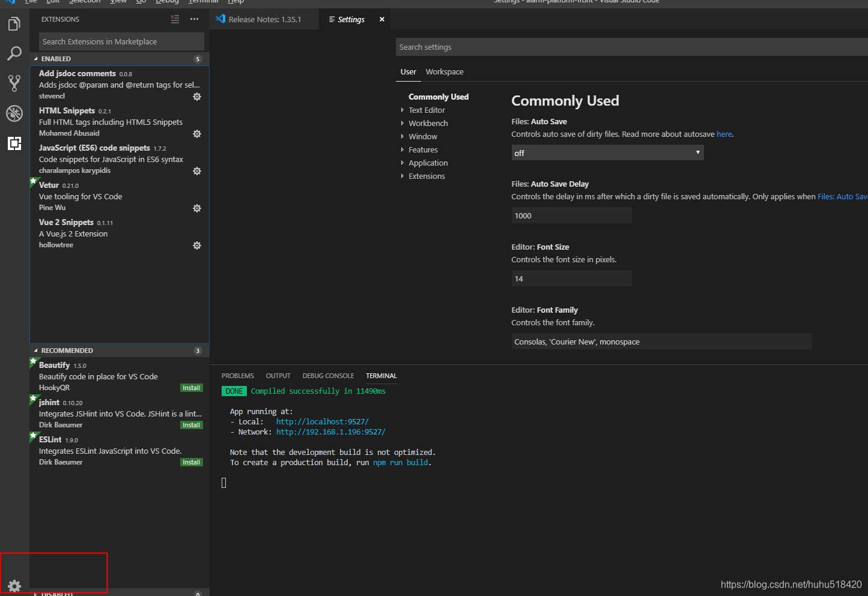The image size is (868, 596).
Task: Collapse the ENABLED extensions section
Action: [120, 59]
